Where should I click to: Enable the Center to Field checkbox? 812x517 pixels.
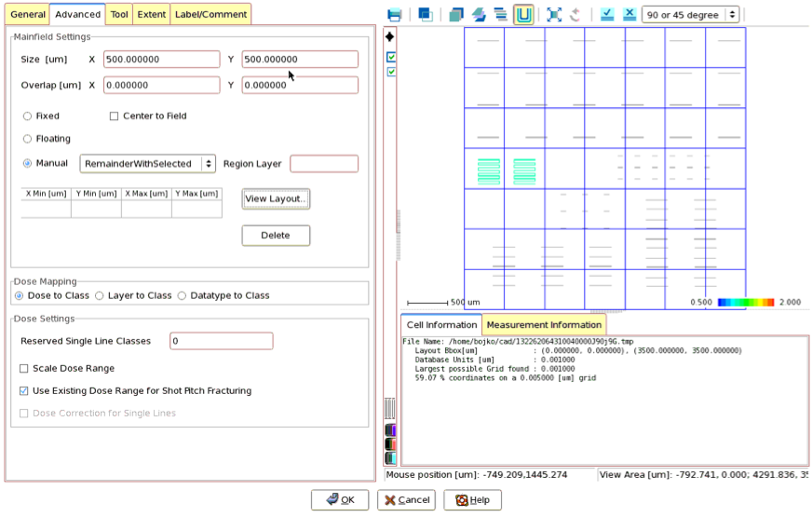114,116
